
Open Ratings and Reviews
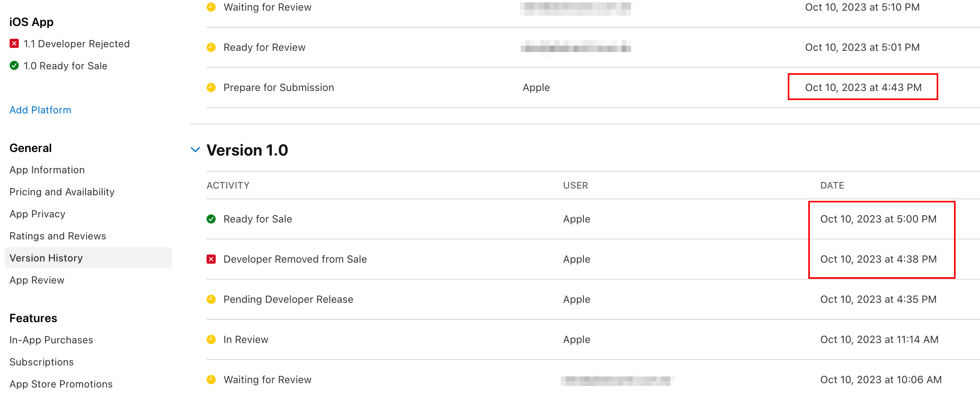point(58,236)
